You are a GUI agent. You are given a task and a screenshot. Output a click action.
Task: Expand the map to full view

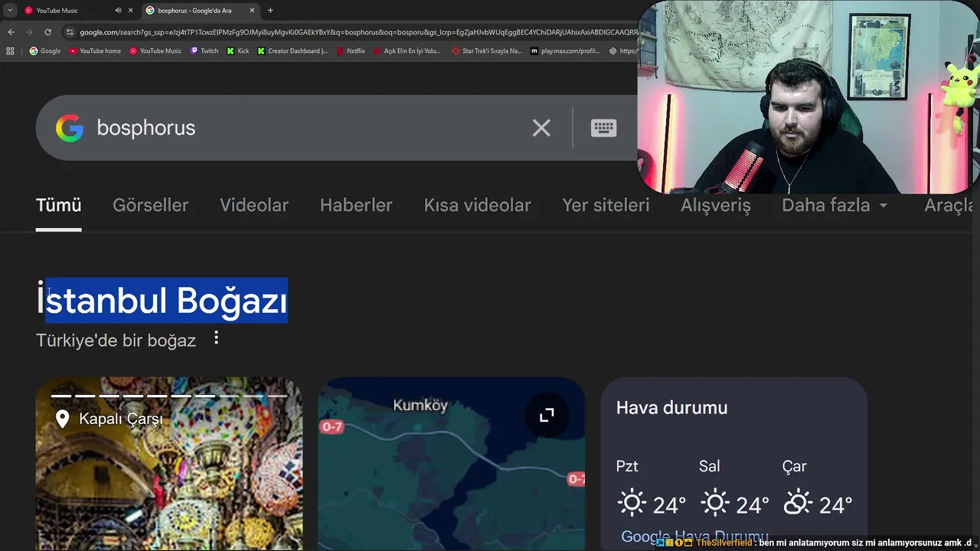547,415
